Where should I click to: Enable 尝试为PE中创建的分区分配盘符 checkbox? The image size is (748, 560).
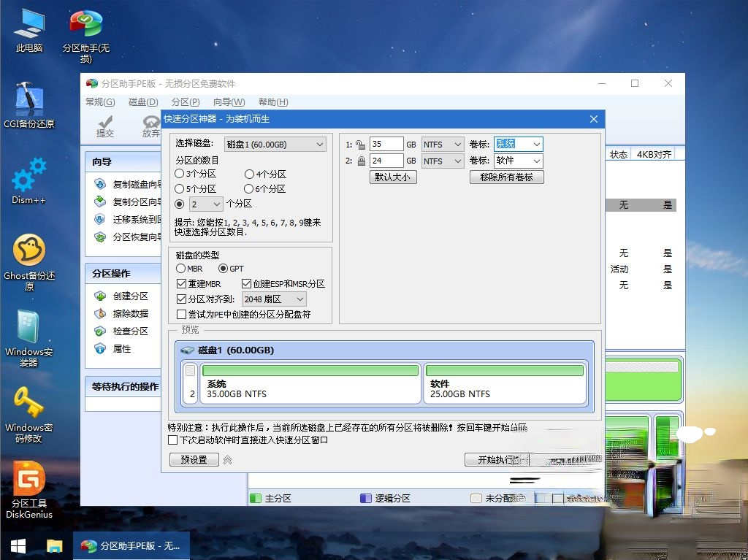(x=181, y=315)
